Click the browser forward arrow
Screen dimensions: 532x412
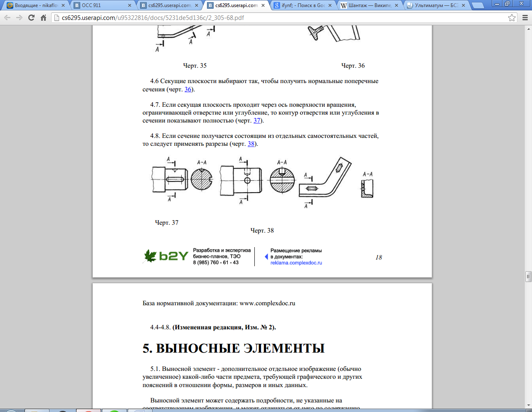(x=19, y=18)
